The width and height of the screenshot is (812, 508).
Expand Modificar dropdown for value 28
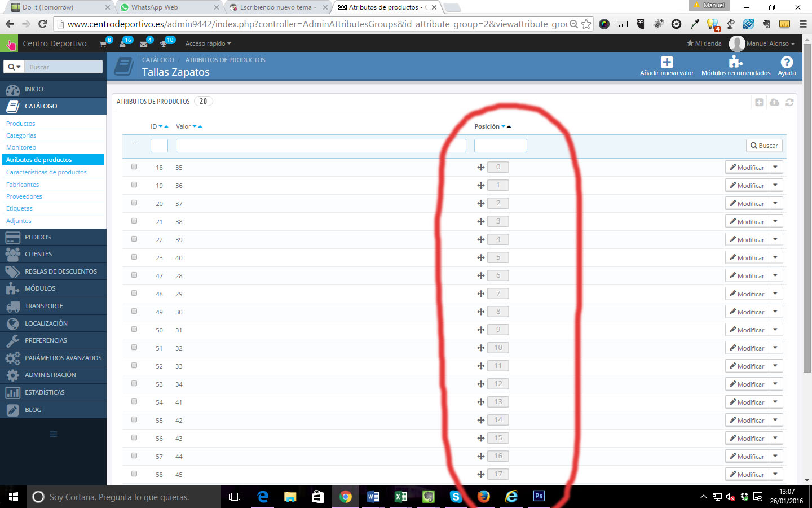(775, 275)
